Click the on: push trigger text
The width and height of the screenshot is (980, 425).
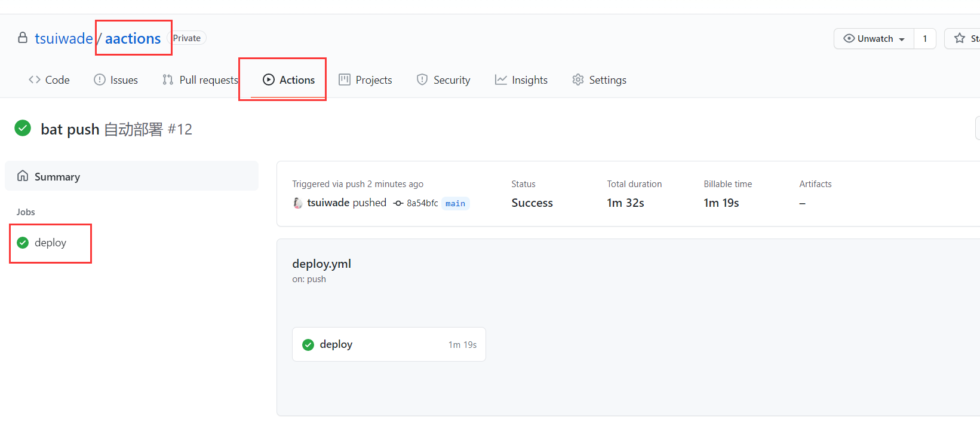[309, 279]
